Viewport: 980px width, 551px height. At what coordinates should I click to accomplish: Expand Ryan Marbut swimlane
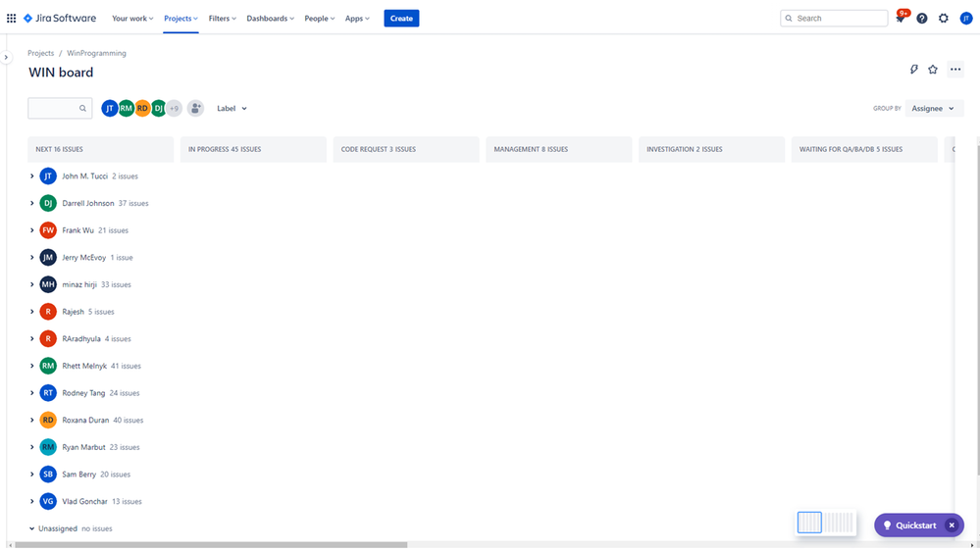pos(31,447)
